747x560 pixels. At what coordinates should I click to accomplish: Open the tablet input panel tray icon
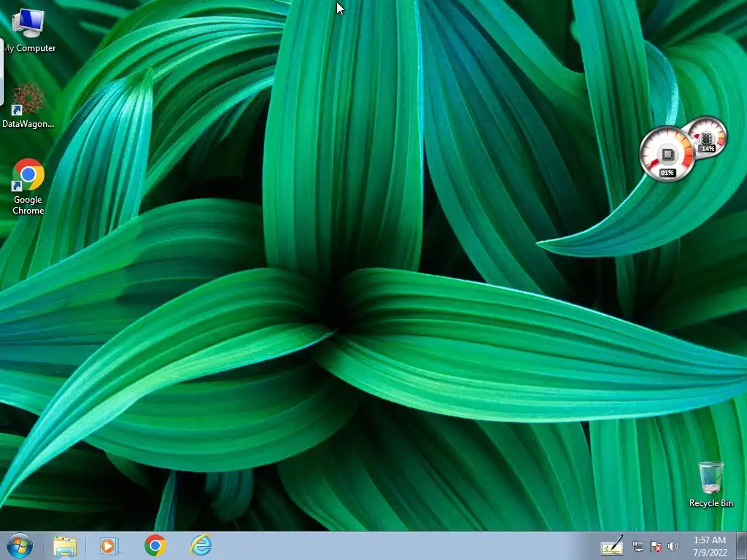click(612, 546)
